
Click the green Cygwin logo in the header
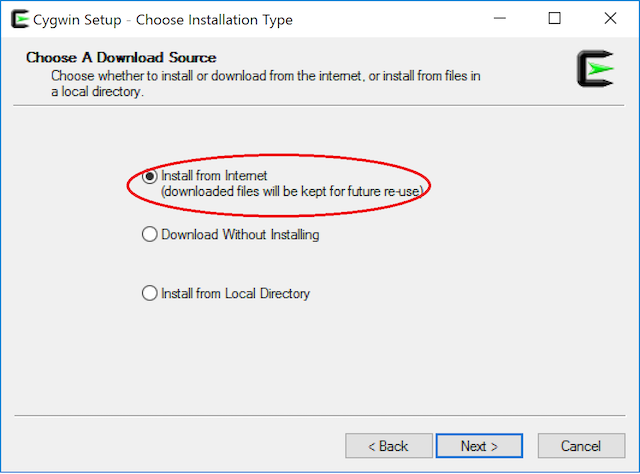pyautogui.click(x=596, y=68)
